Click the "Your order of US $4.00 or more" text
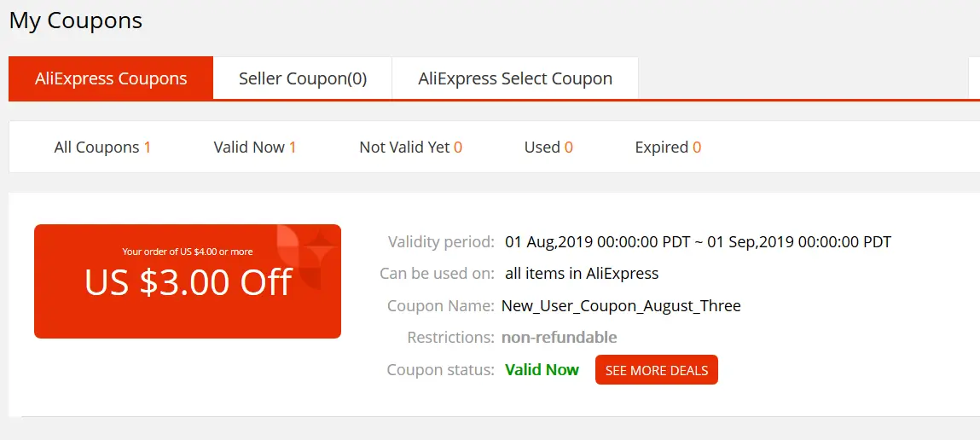This screenshot has width=980, height=440. (x=188, y=252)
